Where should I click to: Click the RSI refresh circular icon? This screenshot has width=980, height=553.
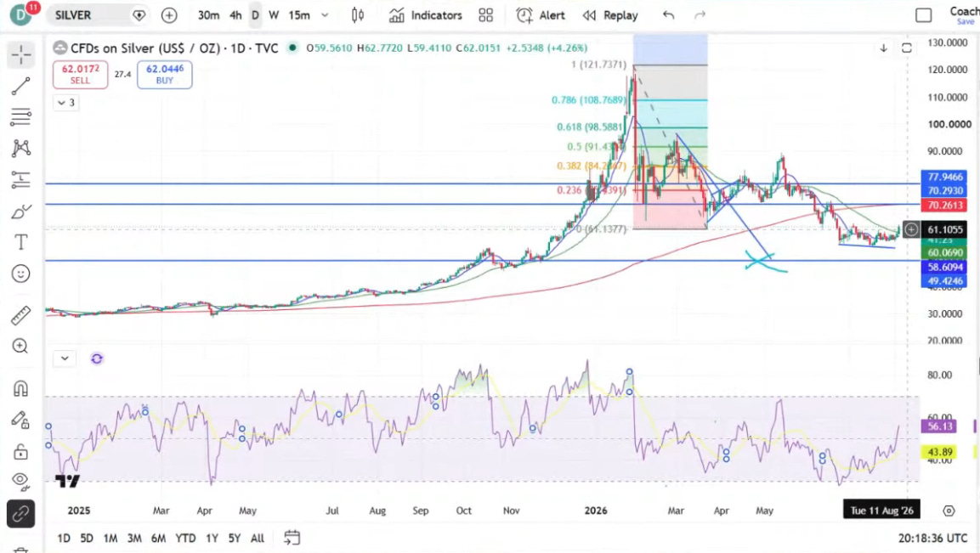click(x=96, y=358)
